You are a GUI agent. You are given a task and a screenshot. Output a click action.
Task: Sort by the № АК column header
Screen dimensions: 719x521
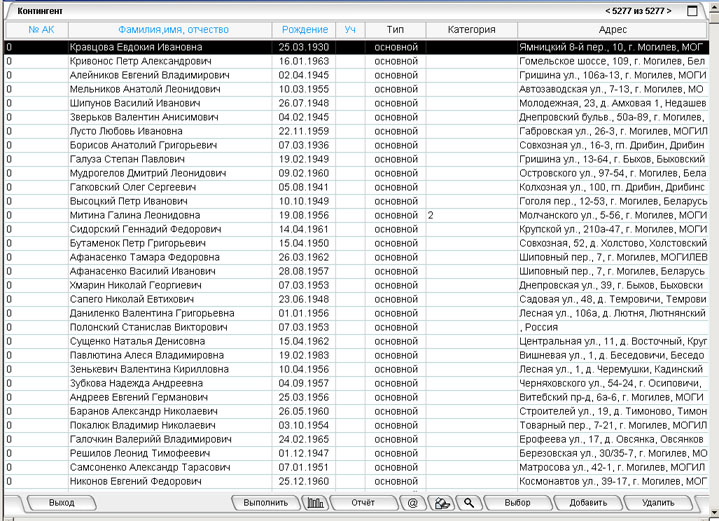pyautogui.click(x=37, y=30)
